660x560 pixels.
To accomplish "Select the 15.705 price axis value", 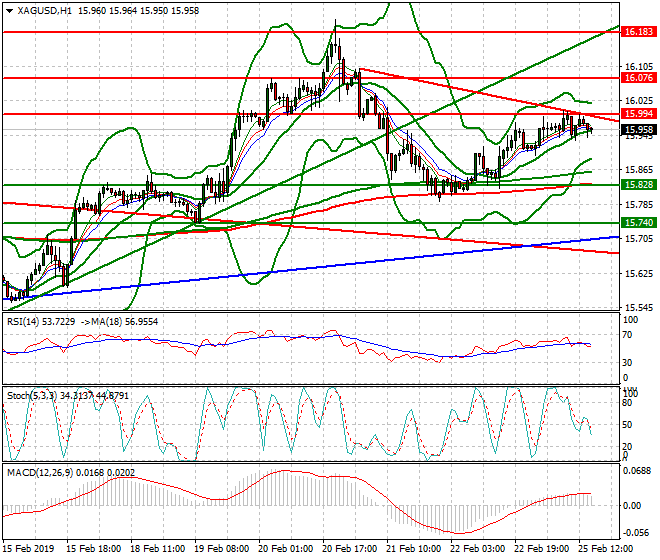I will [639, 239].
